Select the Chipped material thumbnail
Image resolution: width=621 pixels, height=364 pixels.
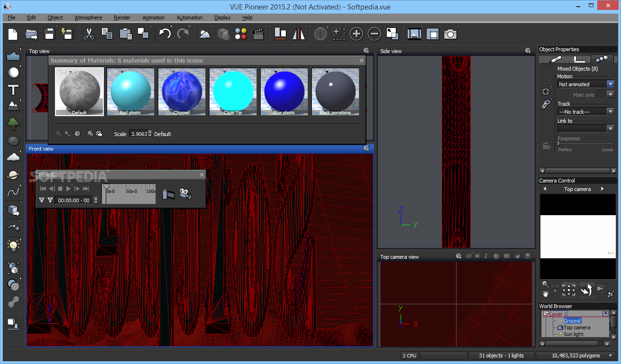point(182,91)
